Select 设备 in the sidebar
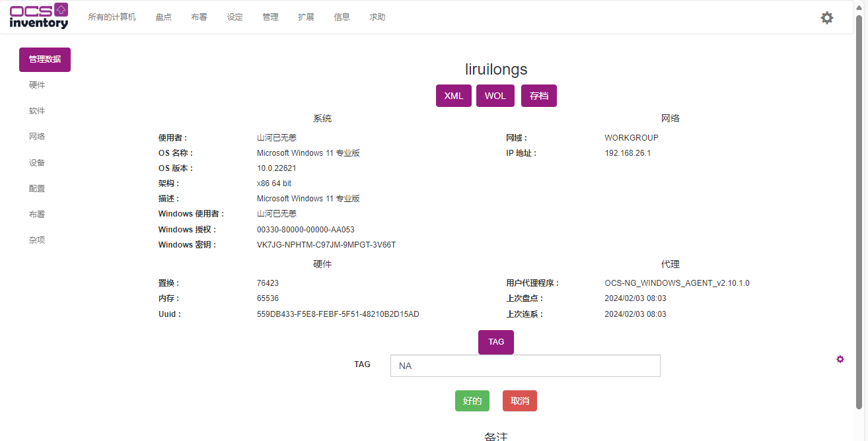The height and width of the screenshot is (441, 868). (x=37, y=162)
